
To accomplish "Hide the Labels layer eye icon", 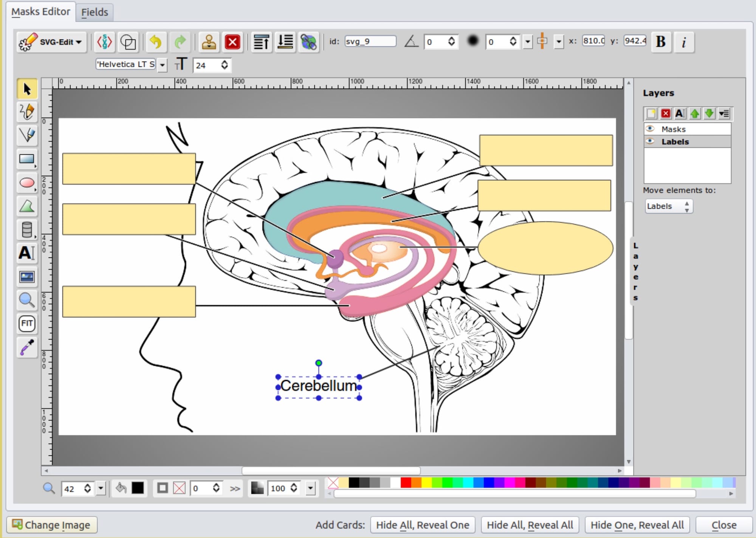I will (x=650, y=141).
